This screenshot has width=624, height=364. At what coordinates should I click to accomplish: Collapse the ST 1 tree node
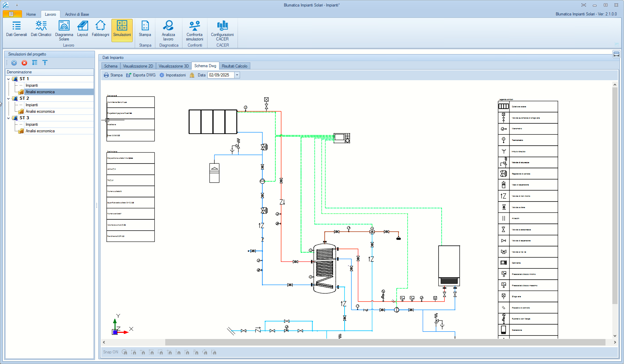pyautogui.click(x=9, y=79)
